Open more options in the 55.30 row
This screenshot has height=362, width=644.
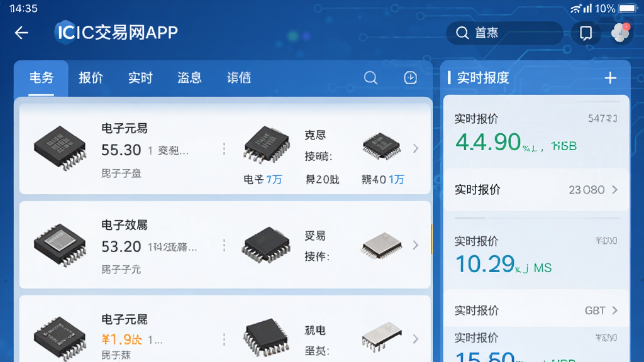tap(224, 149)
